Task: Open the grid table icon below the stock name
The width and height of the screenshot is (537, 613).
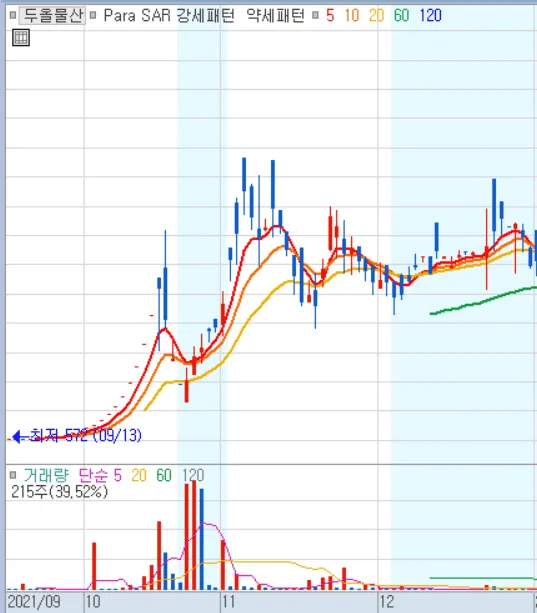Action: (21, 38)
